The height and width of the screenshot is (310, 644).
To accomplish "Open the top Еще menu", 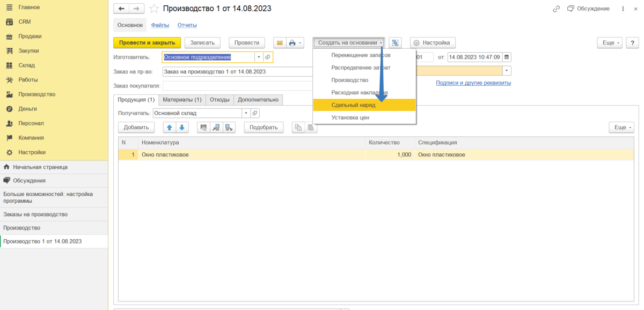I will click(x=611, y=42).
